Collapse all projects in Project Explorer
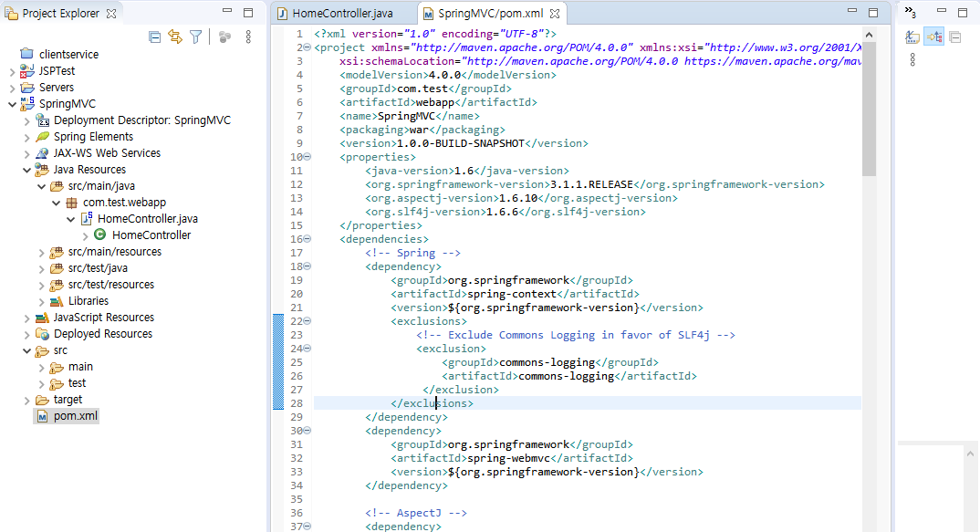The height and width of the screenshot is (532, 980). click(x=152, y=36)
